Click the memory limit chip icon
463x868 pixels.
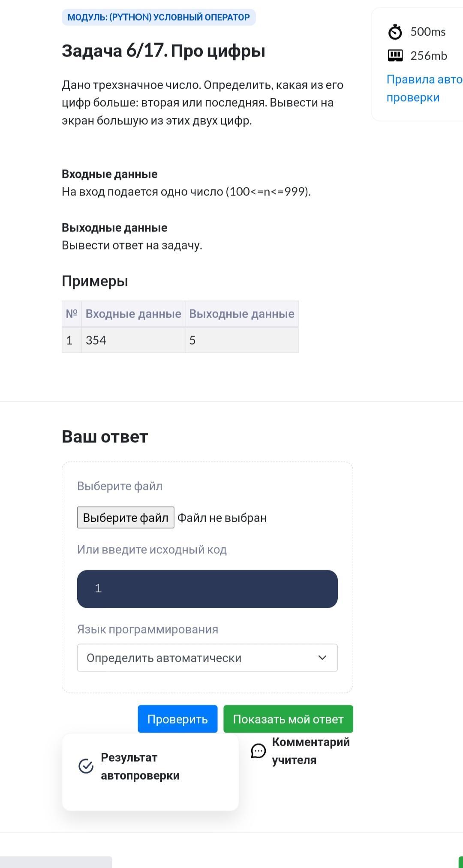395,56
